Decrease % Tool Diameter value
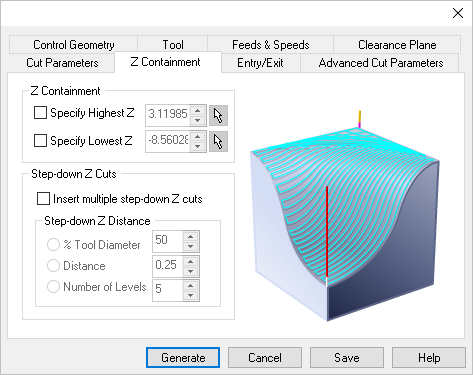Screen dimensions: 473x375 191,246
